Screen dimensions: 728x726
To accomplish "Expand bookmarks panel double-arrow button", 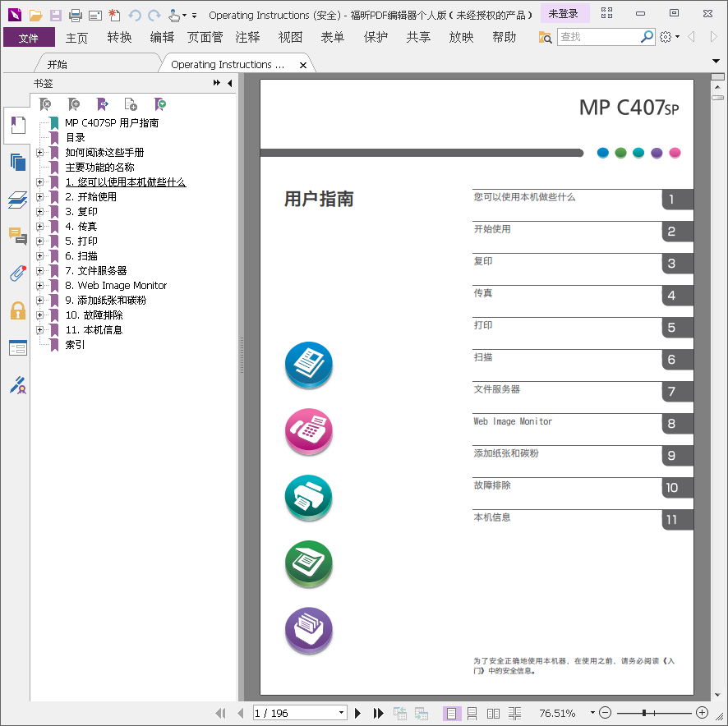I will [x=217, y=83].
